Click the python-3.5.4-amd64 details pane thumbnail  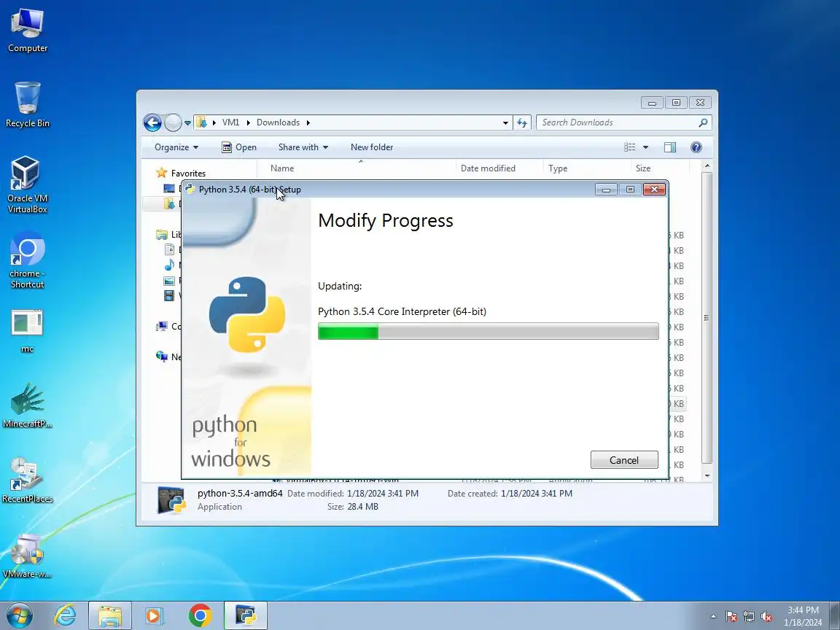tap(171, 499)
